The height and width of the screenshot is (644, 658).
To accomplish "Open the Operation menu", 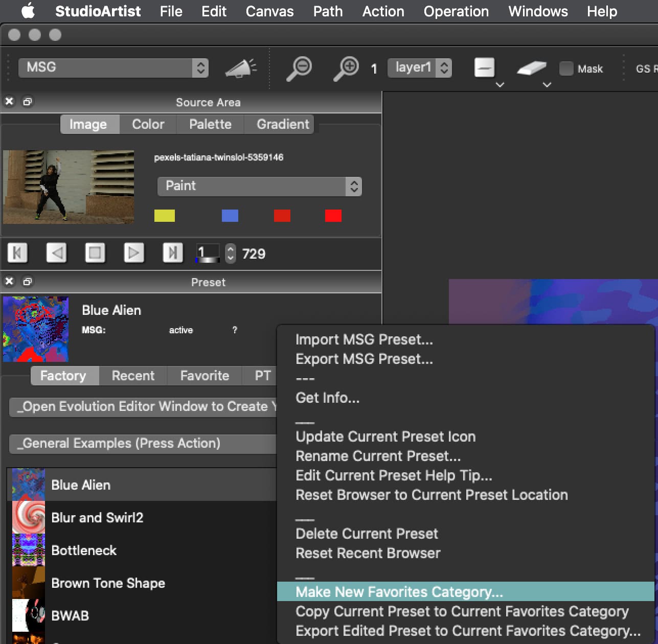I will pos(456,11).
